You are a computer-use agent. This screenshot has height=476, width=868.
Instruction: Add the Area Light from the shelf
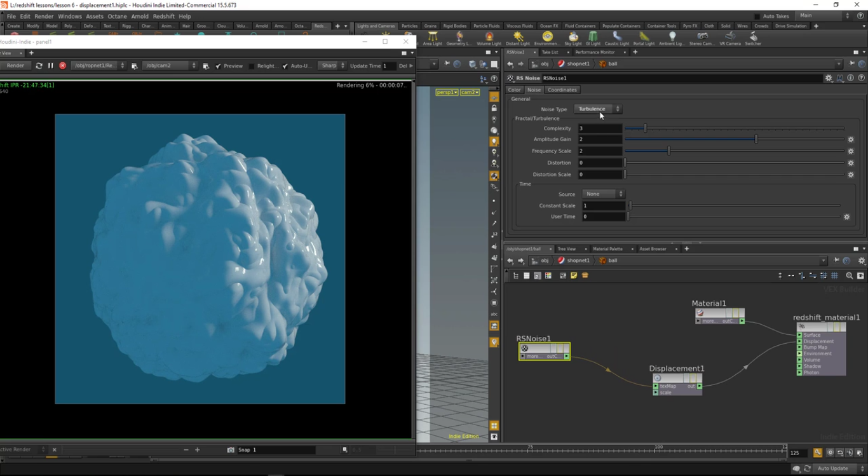(x=433, y=38)
